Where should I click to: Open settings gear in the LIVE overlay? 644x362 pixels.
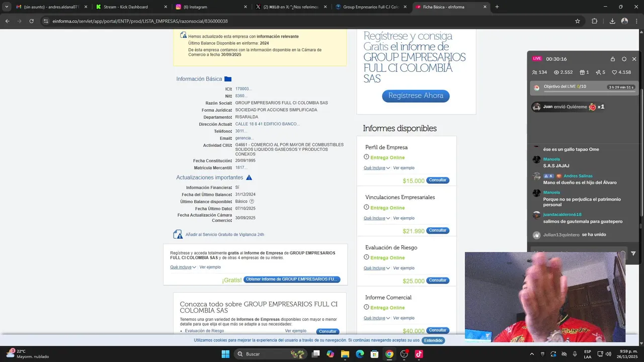(x=624, y=59)
